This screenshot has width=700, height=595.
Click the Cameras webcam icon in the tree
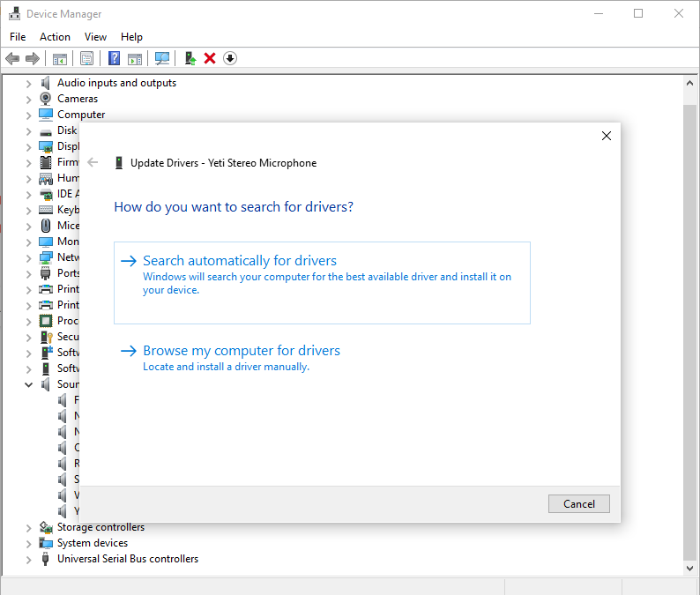[46, 99]
